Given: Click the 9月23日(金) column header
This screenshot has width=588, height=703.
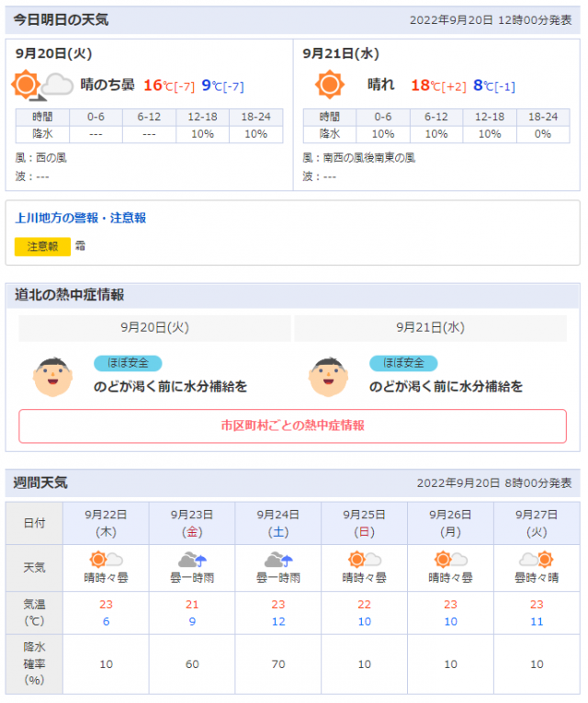Looking at the screenshot, I should (192, 522).
